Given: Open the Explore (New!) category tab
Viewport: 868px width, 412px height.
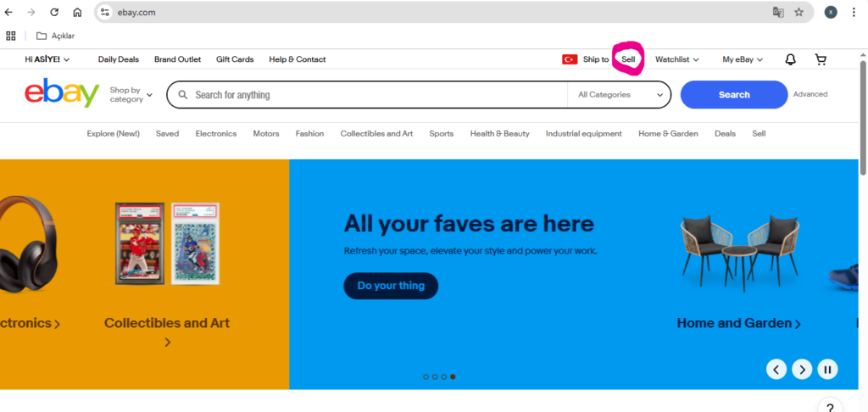Looking at the screenshot, I should click(x=114, y=133).
